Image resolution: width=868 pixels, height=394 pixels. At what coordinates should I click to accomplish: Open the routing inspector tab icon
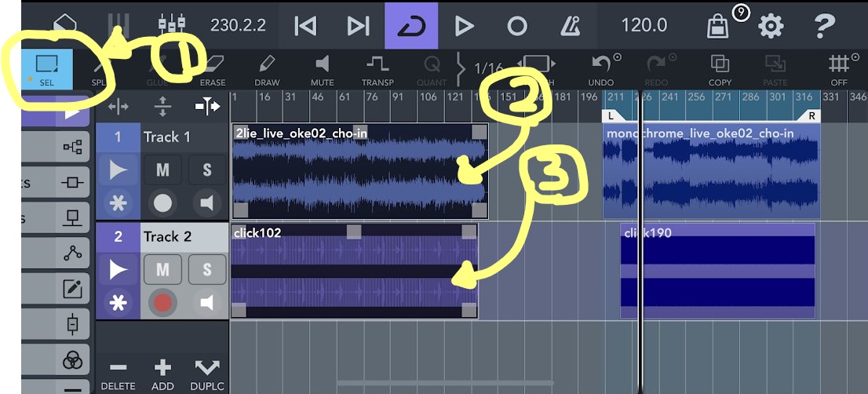click(72, 147)
